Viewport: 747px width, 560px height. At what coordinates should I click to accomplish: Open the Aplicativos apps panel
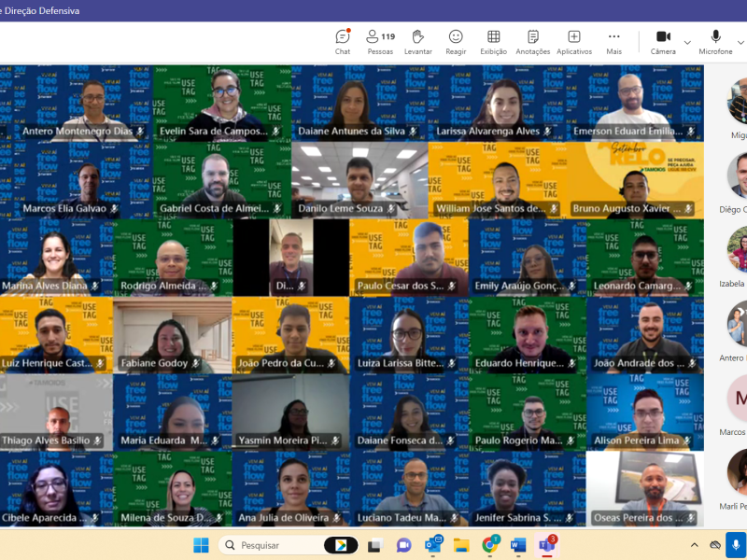click(573, 41)
